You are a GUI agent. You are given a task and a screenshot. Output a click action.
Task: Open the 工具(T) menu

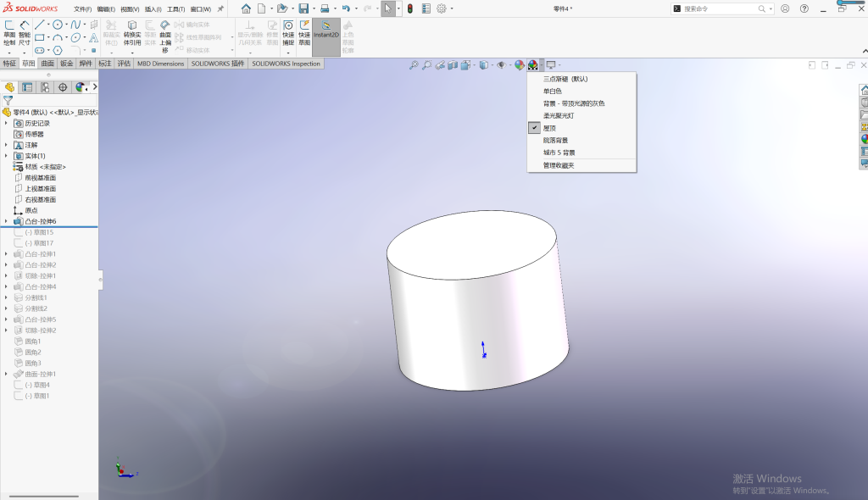[176, 8]
